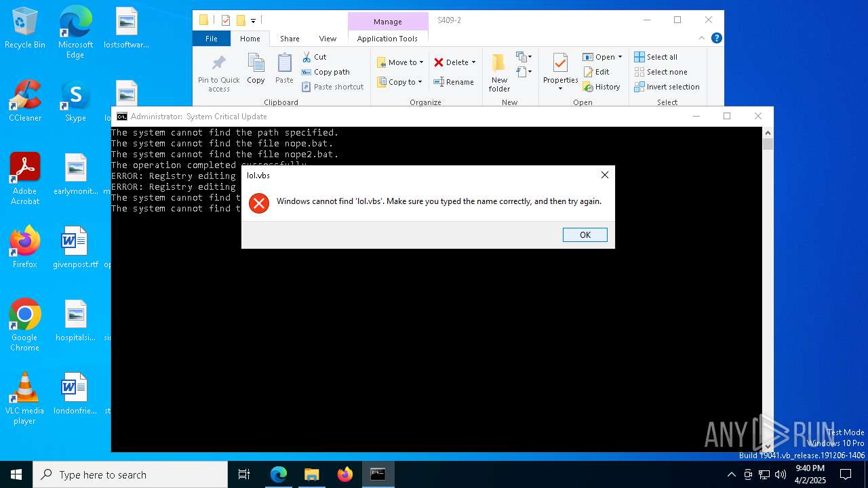Click Select none in ribbon
The height and width of the screenshot is (488, 868).
660,72
